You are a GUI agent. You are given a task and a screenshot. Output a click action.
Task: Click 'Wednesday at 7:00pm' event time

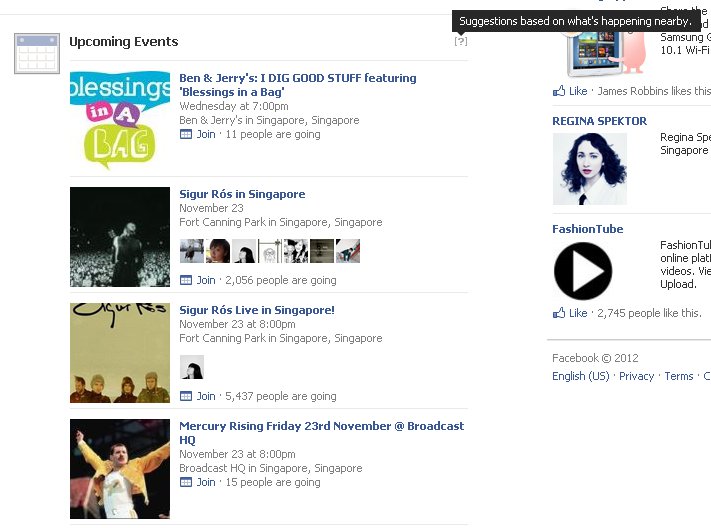click(234, 106)
